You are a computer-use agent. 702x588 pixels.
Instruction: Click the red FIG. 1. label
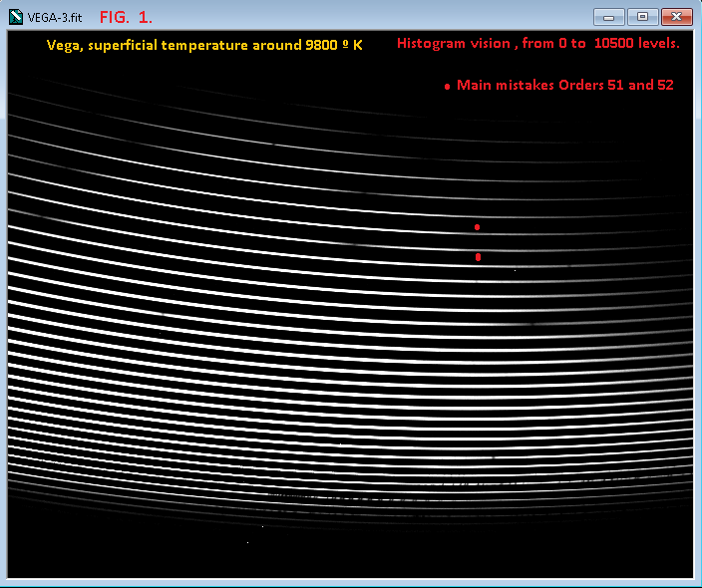(x=126, y=17)
